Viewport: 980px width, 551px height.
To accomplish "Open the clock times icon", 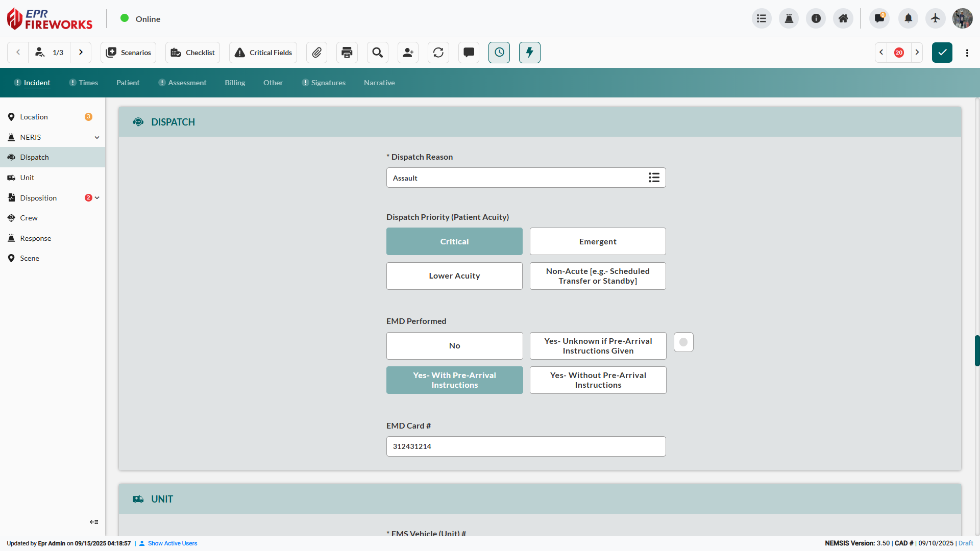I will click(x=499, y=53).
